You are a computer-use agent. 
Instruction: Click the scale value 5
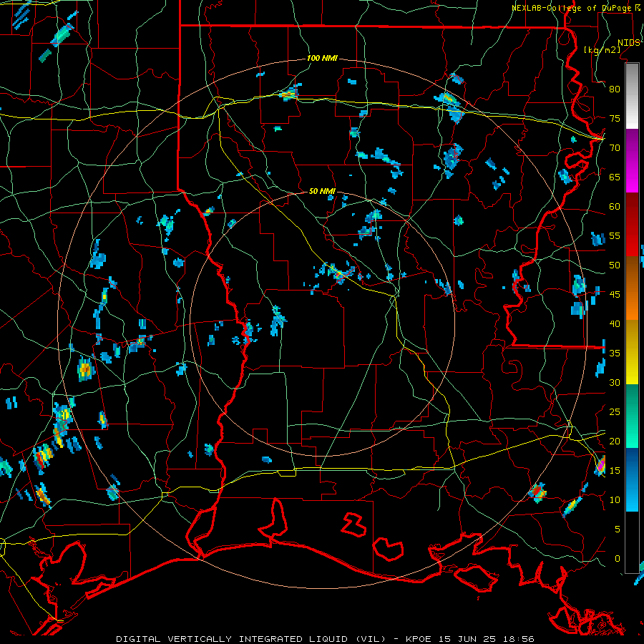(x=618, y=530)
